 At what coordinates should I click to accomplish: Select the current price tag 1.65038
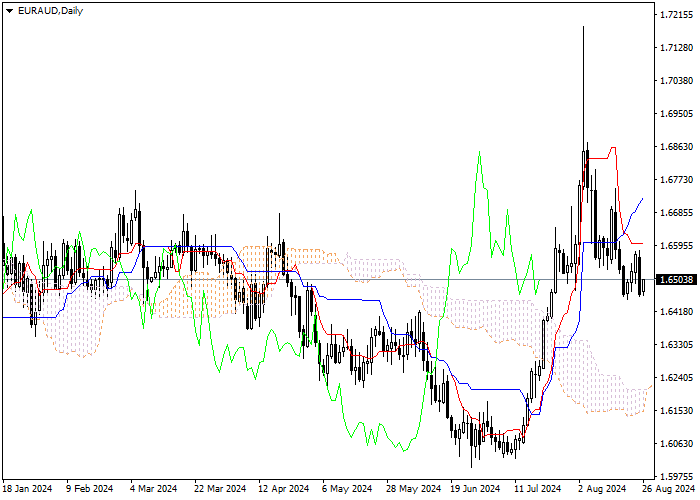pos(677,280)
